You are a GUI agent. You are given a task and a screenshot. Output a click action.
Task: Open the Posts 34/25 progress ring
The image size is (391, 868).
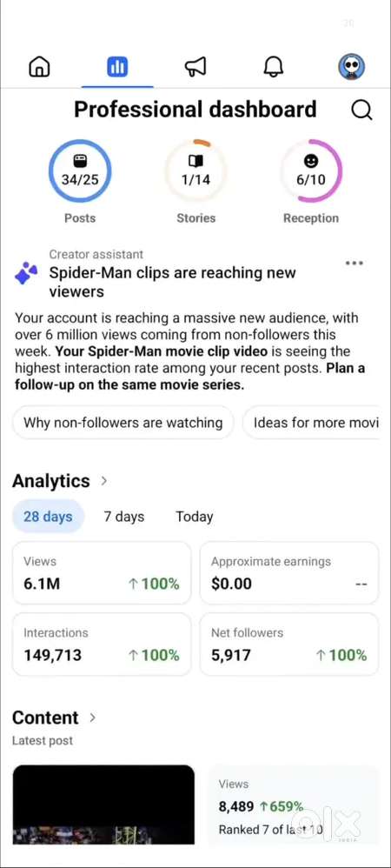[x=80, y=171]
